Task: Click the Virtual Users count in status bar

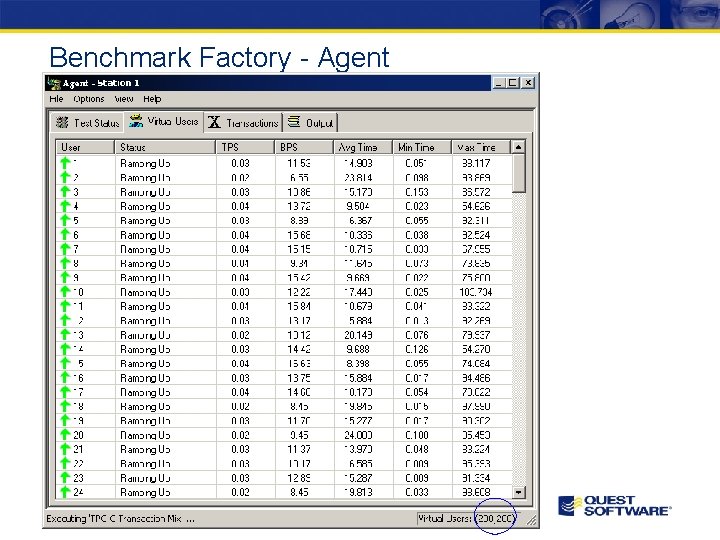Action: [x=466, y=518]
